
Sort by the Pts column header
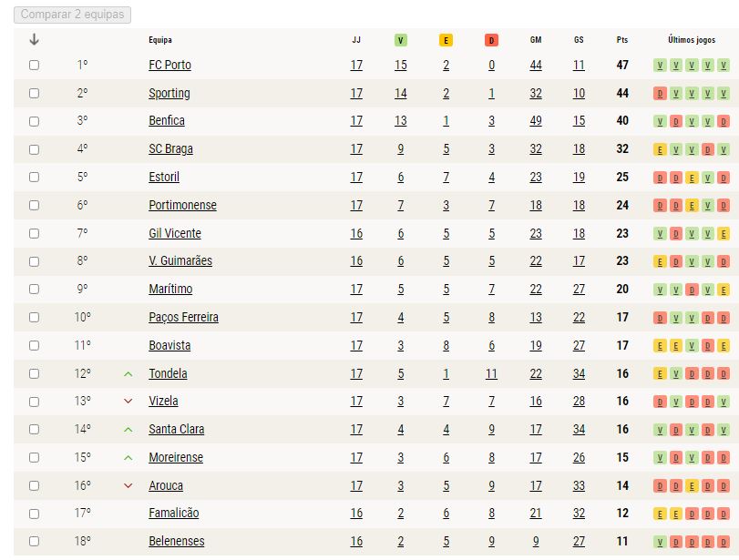tap(622, 40)
